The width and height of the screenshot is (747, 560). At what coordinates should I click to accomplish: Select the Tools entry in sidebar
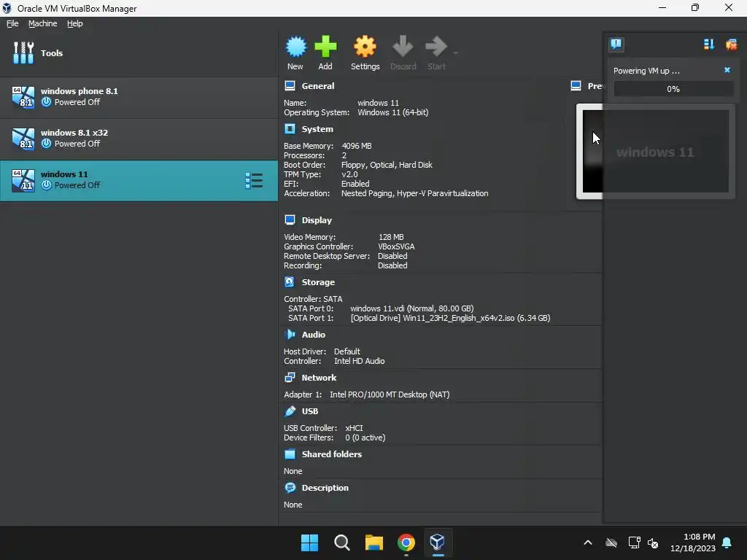[x=139, y=52]
